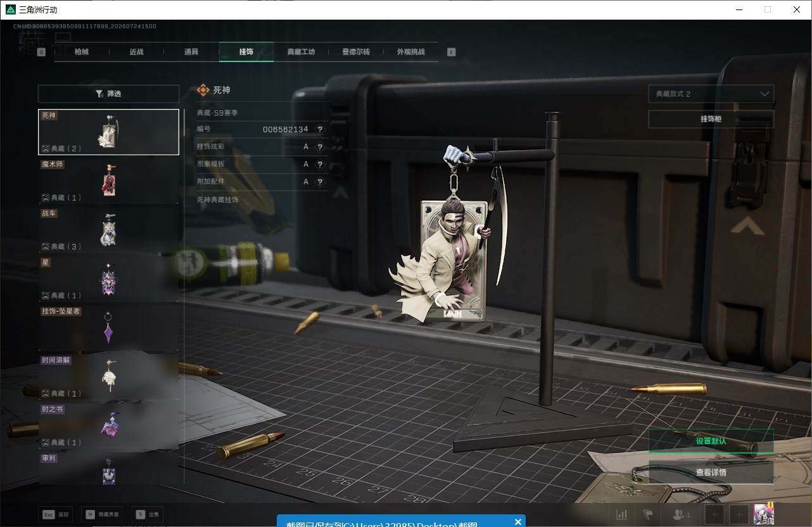Open the 曼德尔砖 tab
This screenshot has width=812, height=527.
[x=356, y=52]
